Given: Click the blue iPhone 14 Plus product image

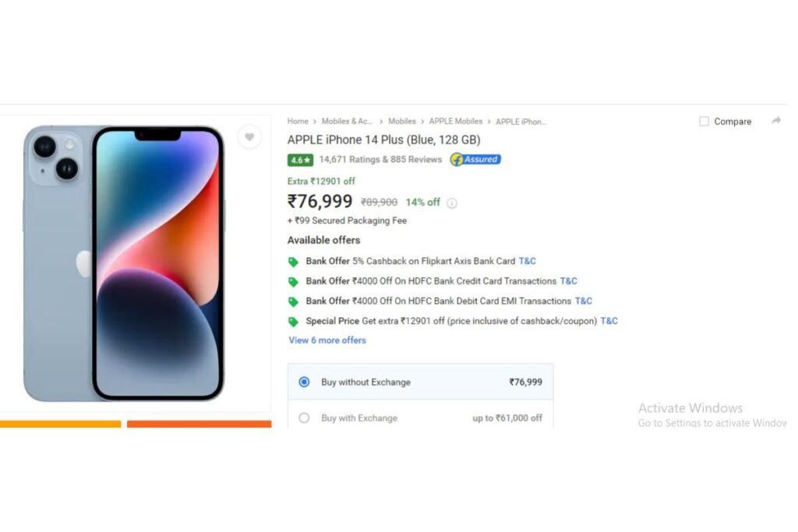Looking at the screenshot, I should click(x=124, y=263).
